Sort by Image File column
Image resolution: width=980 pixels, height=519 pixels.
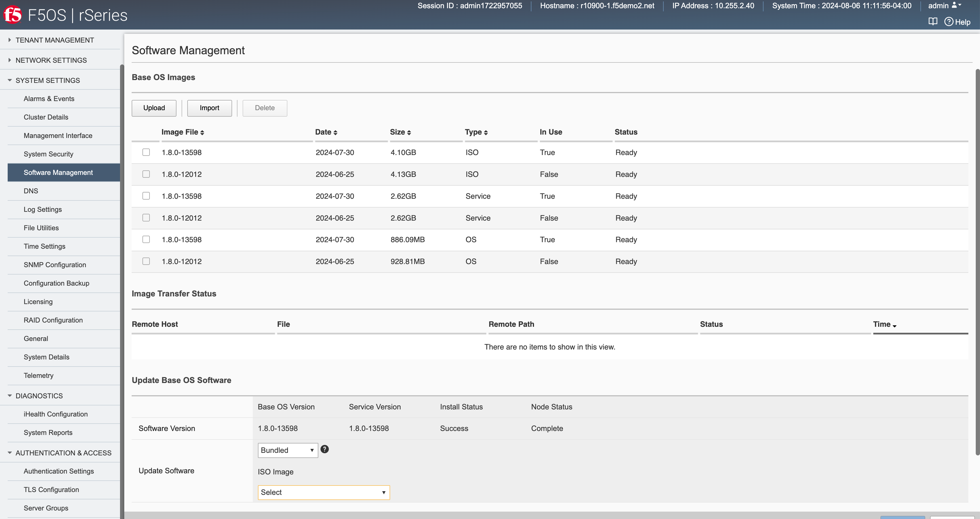(x=183, y=132)
